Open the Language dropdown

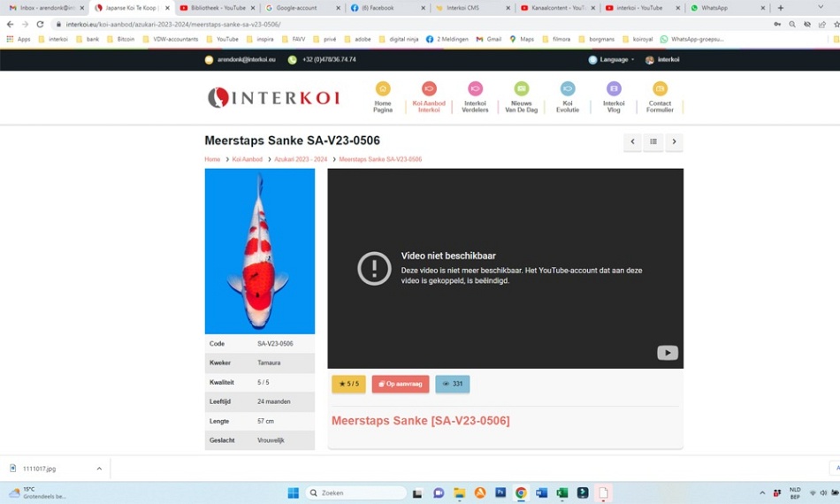611,59
